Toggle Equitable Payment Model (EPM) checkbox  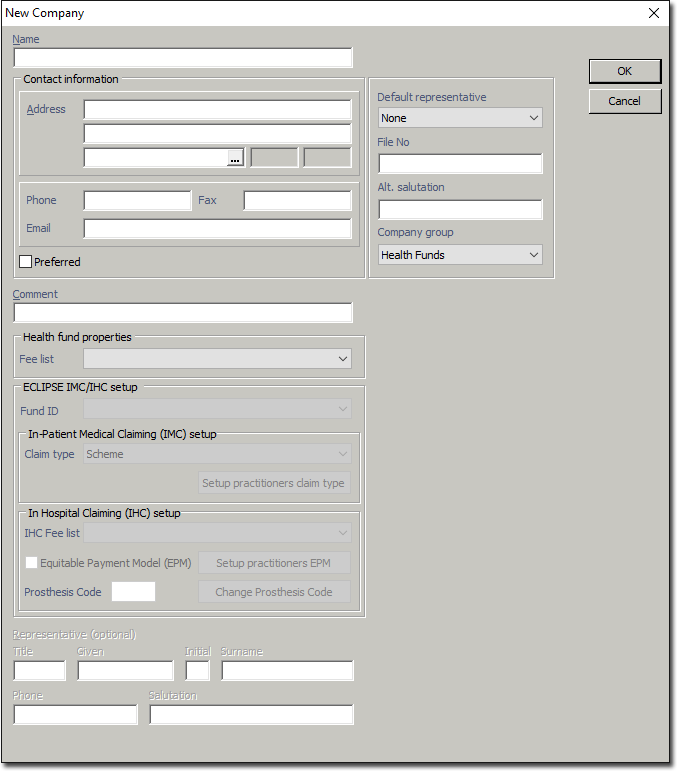(x=33, y=563)
